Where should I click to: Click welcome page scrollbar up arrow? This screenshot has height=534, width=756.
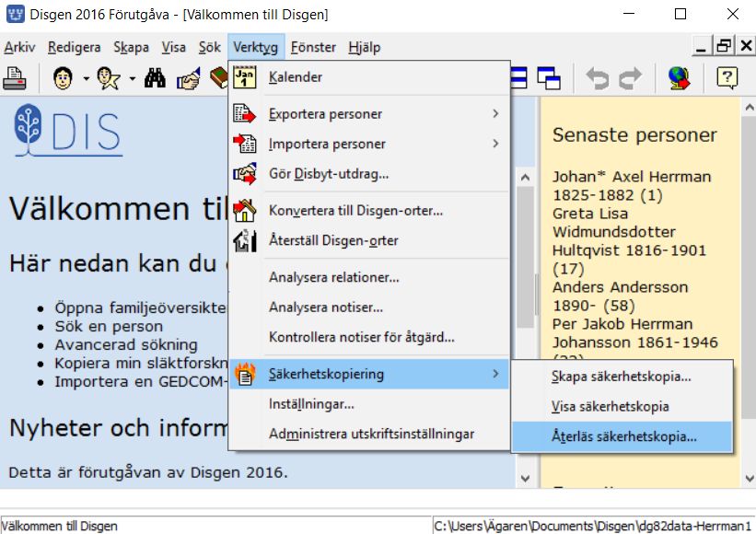(x=526, y=178)
